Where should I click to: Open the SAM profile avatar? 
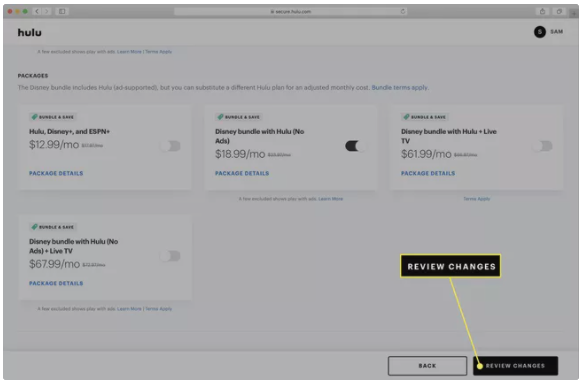[539, 32]
